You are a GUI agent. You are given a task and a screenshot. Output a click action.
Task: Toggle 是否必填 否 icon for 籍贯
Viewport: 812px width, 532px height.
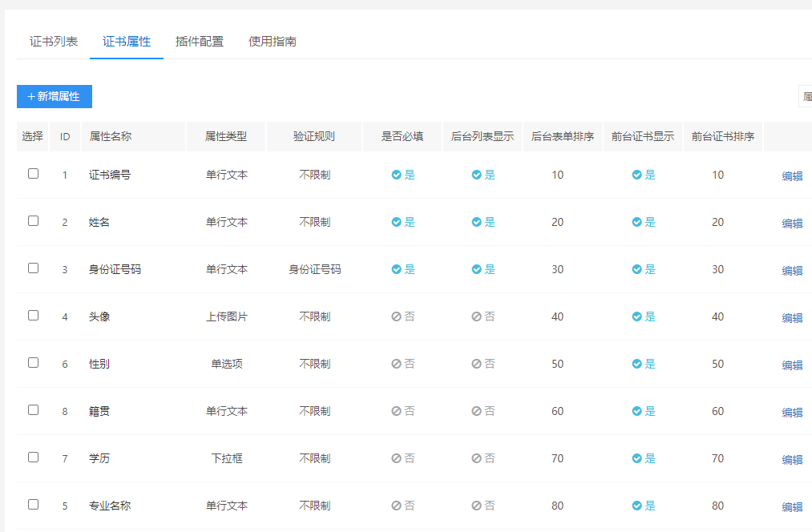[396, 411]
